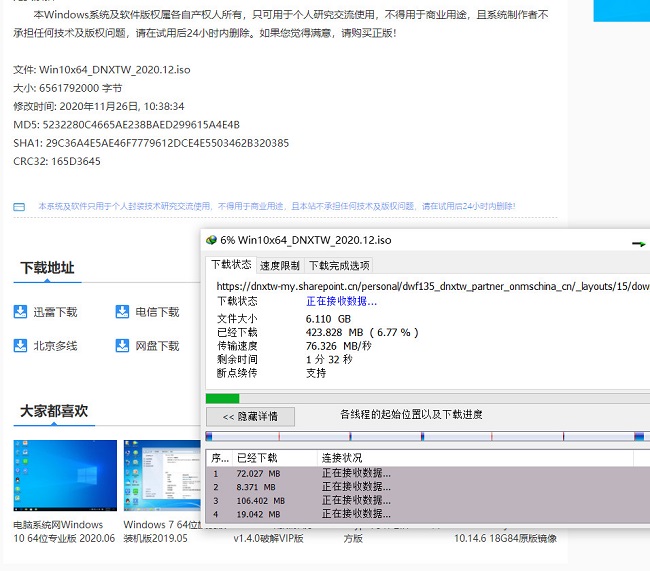Image resolution: width=650 pixels, height=571 pixels.
Task: Click the 423.828 MB ( 6.77 % ) downloaded value
Action: point(362,332)
